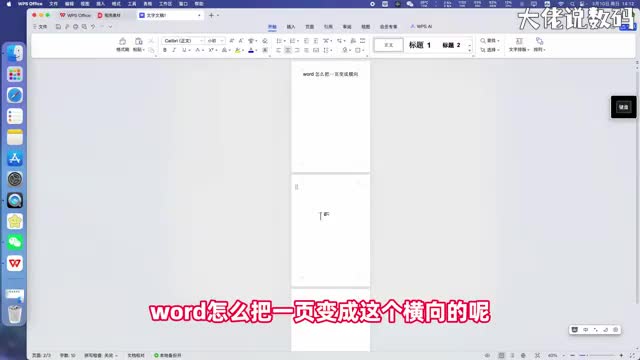
Task: Open Launchpad from the Dock
Action: pyautogui.click(x=15, y=74)
